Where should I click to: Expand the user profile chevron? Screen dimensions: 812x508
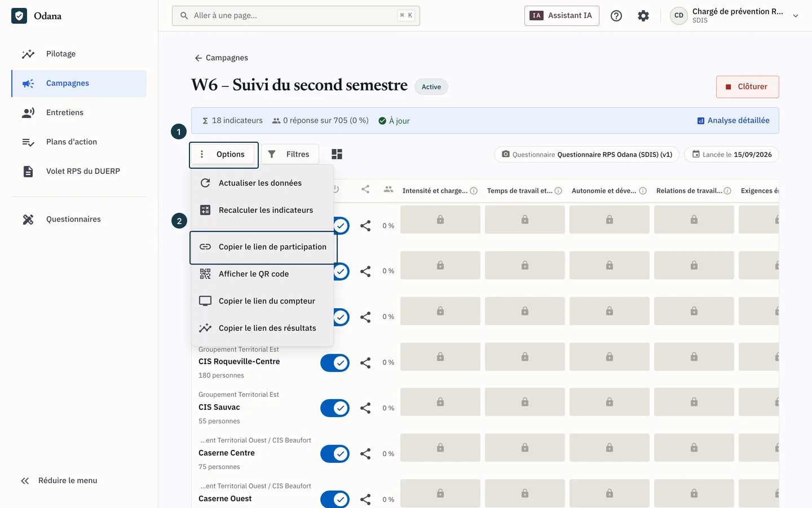coord(796,16)
